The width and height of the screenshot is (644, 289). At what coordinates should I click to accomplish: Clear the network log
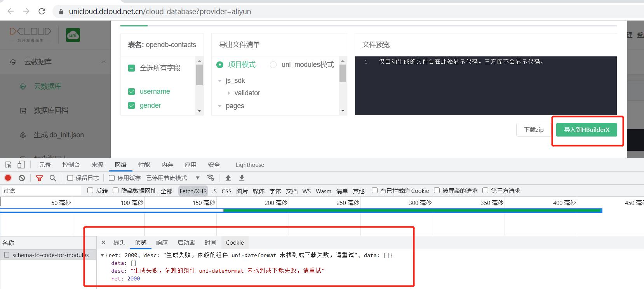22,178
